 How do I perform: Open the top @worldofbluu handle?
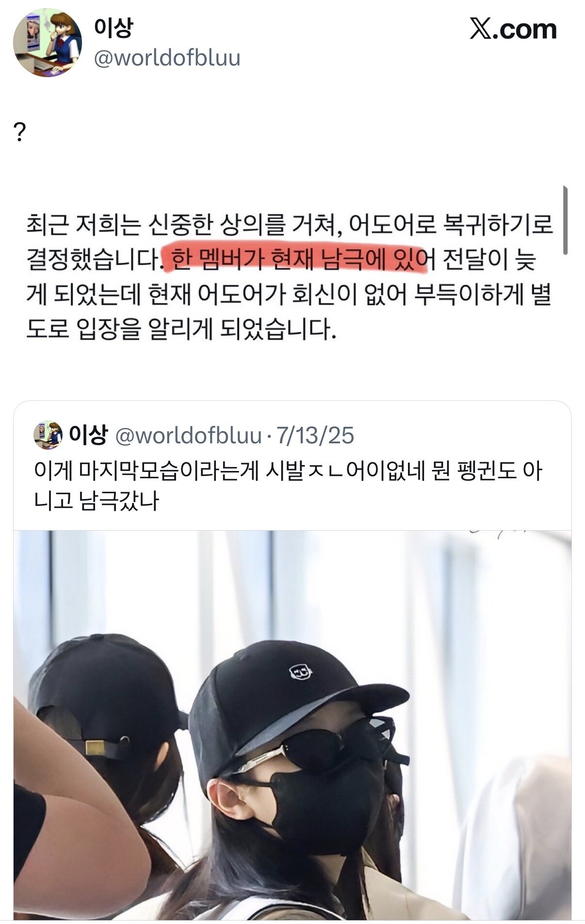[x=167, y=58]
